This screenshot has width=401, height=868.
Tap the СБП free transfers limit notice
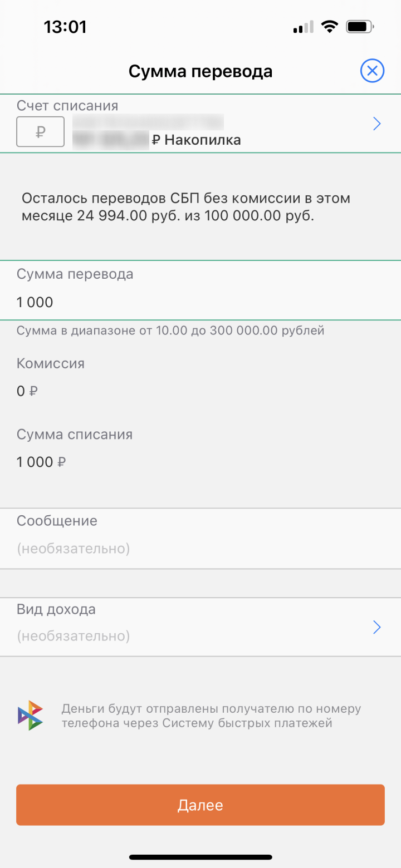click(x=186, y=208)
